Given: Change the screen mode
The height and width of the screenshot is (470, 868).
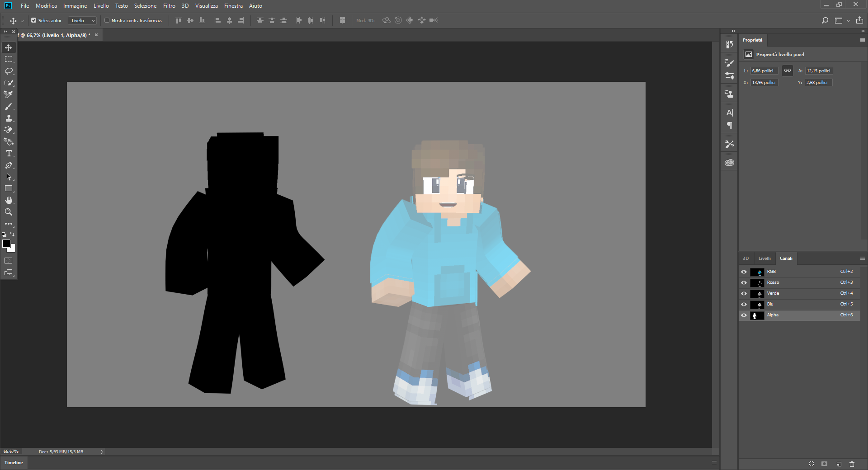Looking at the screenshot, I should coord(9,273).
